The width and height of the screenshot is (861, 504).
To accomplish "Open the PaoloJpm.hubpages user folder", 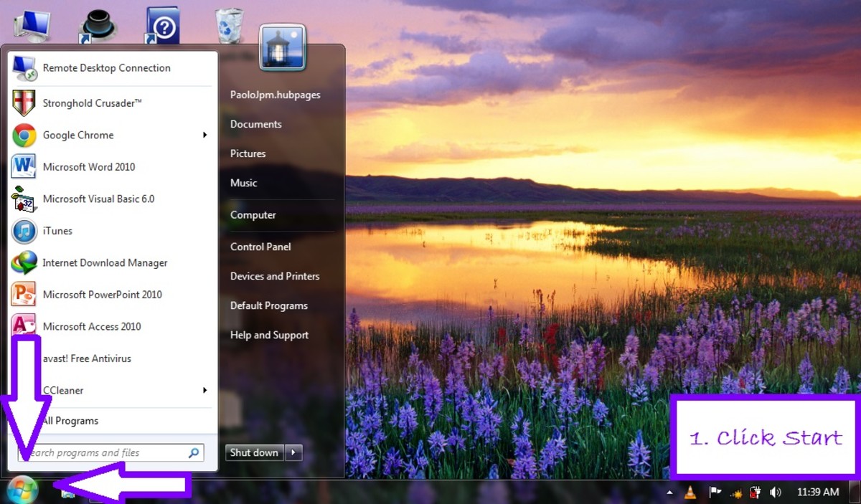I will (x=276, y=94).
